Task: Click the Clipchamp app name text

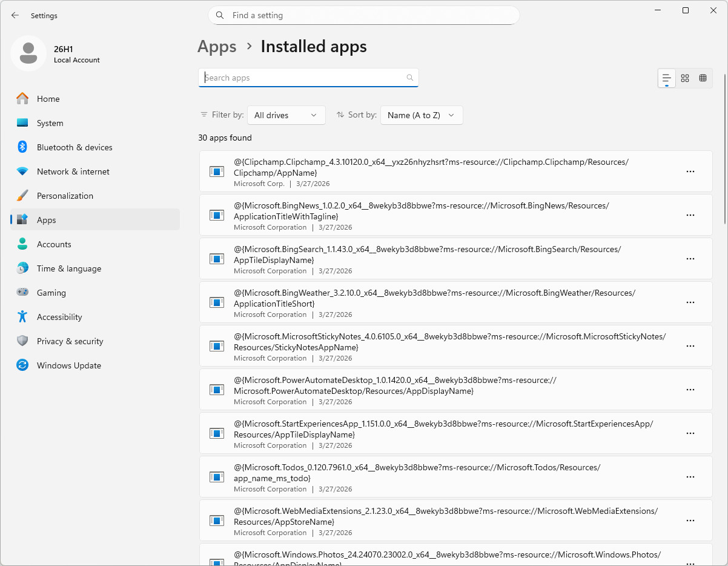Action: click(431, 167)
